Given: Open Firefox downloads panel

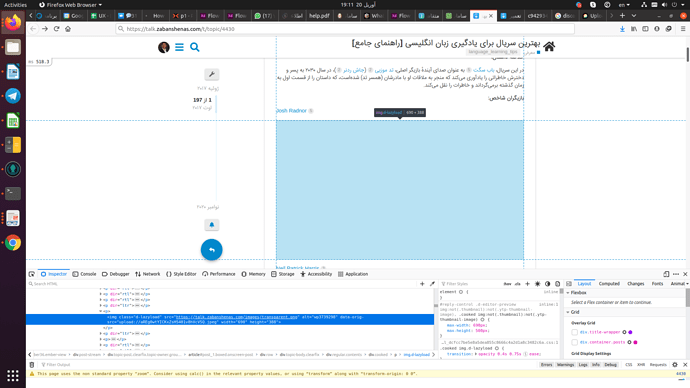Looking at the screenshot, I should (622, 29).
